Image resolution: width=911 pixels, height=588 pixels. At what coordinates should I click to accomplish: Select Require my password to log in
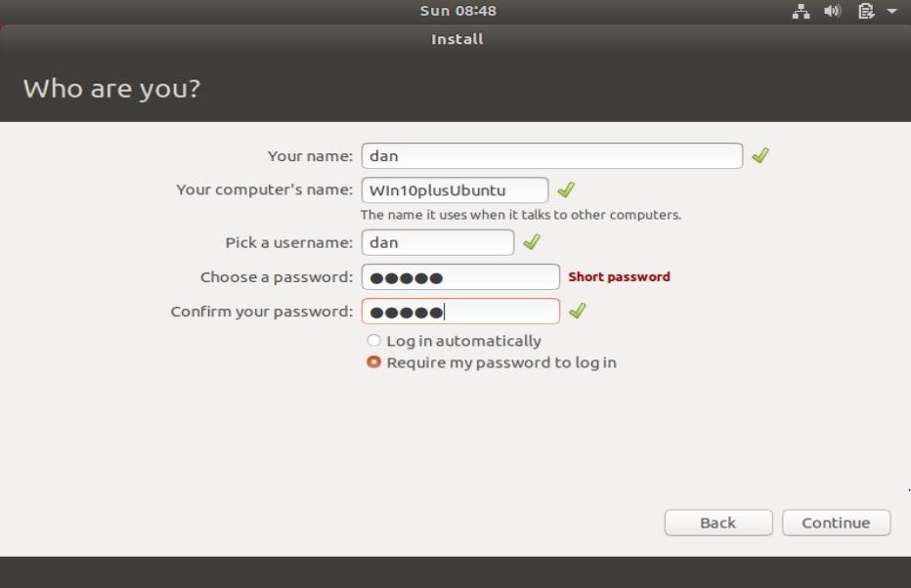click(372, 362)
